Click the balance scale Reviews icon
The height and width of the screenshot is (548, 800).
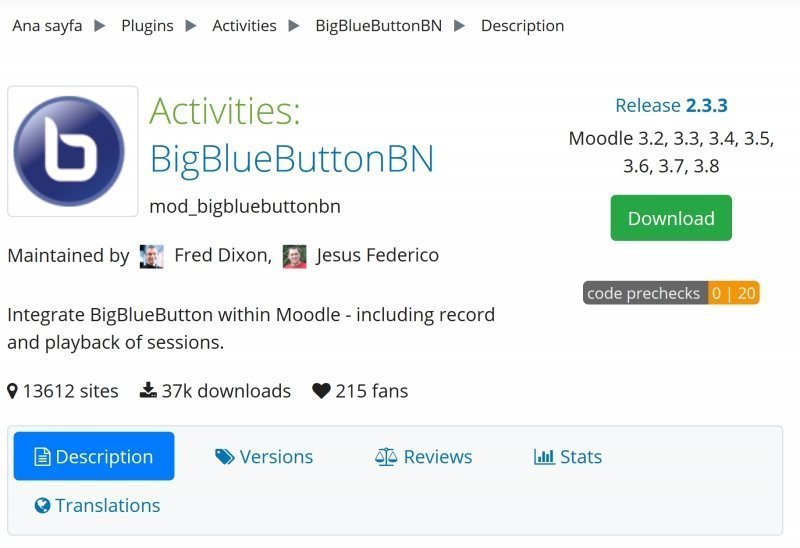[x=386, y=457]
